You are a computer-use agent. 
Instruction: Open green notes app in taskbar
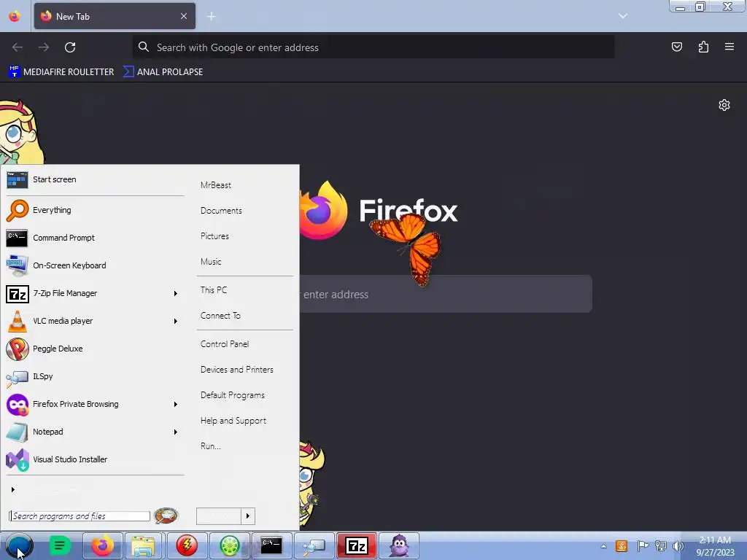[x=60, y=545]
